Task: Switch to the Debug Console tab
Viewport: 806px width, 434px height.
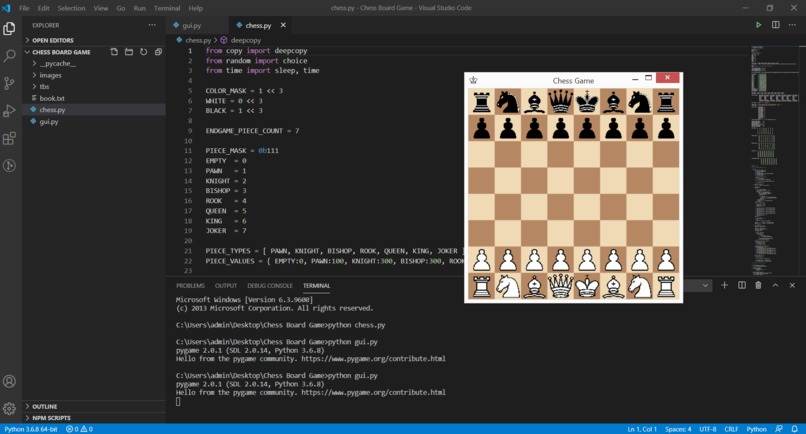Action: [x=270, y=285]
